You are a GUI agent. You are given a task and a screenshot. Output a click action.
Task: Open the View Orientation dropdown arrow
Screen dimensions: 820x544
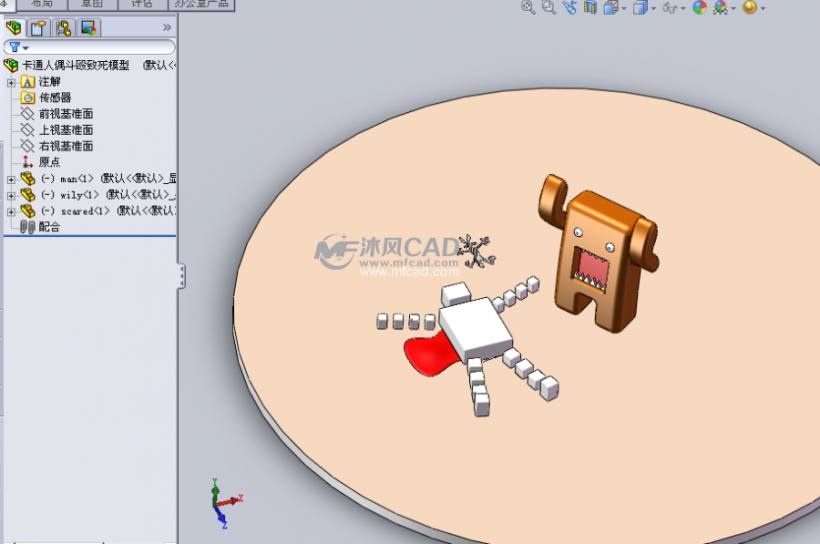click(x=623, y=8)
